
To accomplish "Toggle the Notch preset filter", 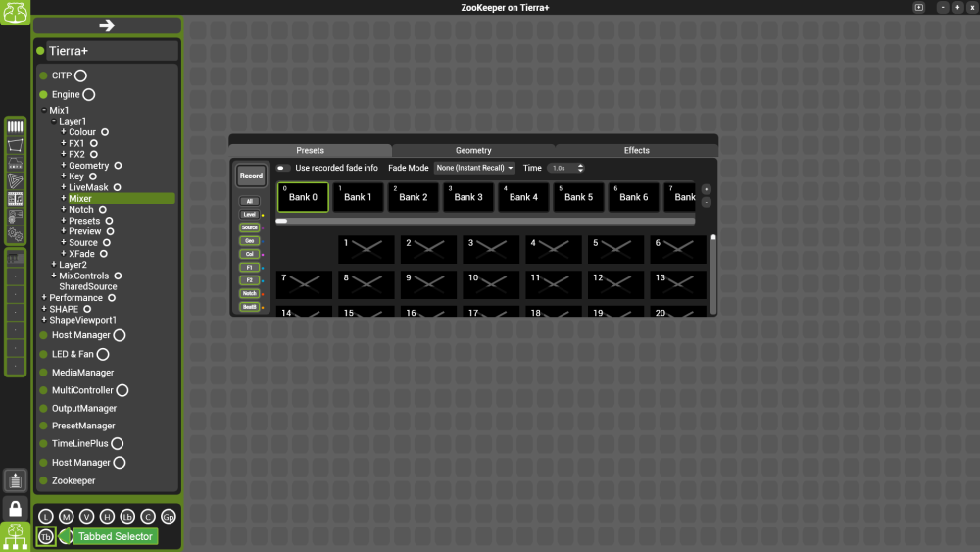I will pos(249,294).
